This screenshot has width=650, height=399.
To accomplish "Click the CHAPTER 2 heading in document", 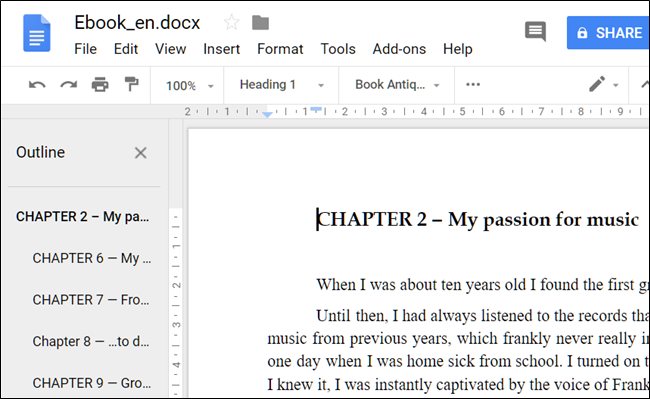I will click(478, 219).
